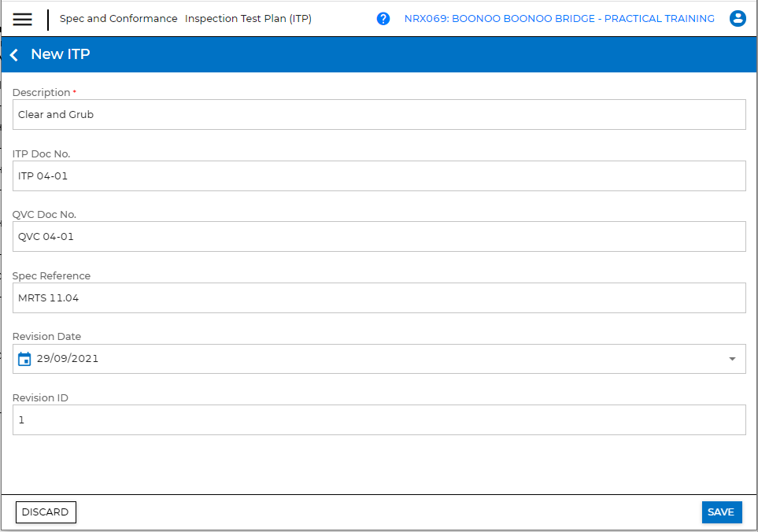Go back using the New ITP arrow
Image resolution: width=758 pixels, height=532 pixels.
tap(13, 54)
